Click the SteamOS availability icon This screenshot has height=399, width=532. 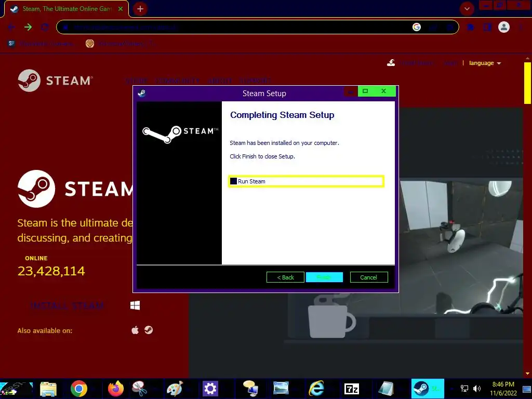[x=149, y=330]
